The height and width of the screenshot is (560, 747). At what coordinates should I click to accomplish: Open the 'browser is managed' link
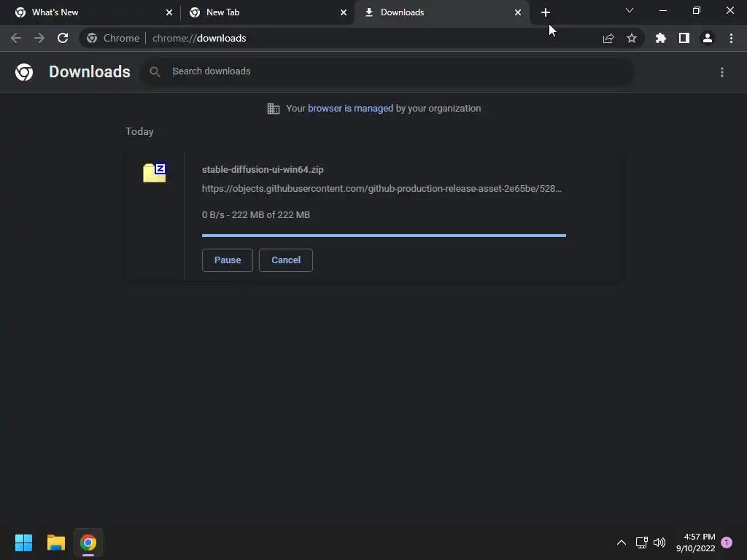351,109
